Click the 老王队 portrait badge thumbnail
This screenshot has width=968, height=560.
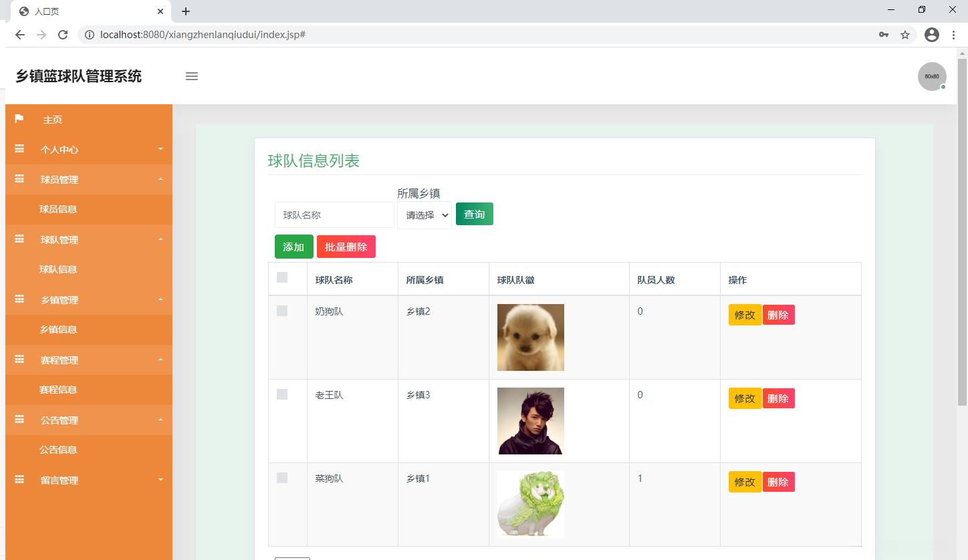point(531,421)
